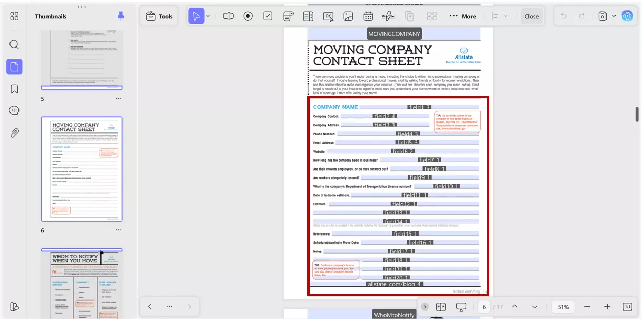Click the duplicate across pages icon

pos(409,16)
